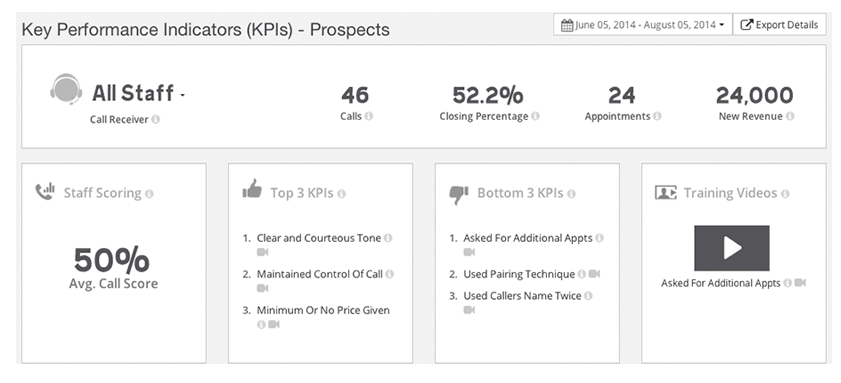Show info for New Revenue
Image resolution: width=841 pixels, height=383 pixels.
click(x=790, y=116)
